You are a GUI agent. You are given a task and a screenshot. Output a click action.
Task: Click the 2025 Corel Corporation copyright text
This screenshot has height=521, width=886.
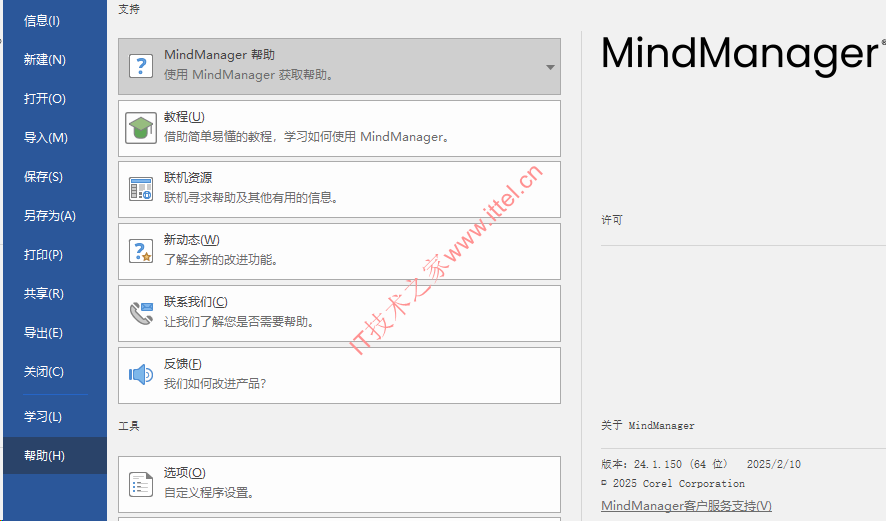(x=673, y=484)
